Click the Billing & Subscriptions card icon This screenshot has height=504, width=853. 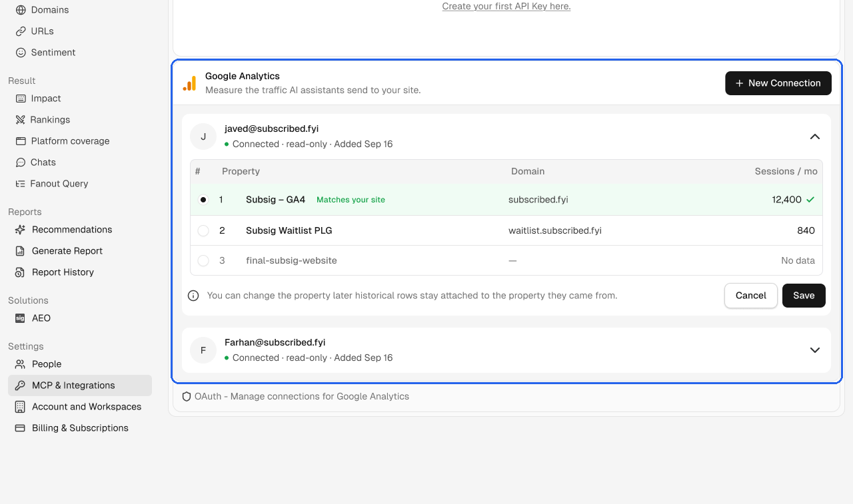coord(21,428)
